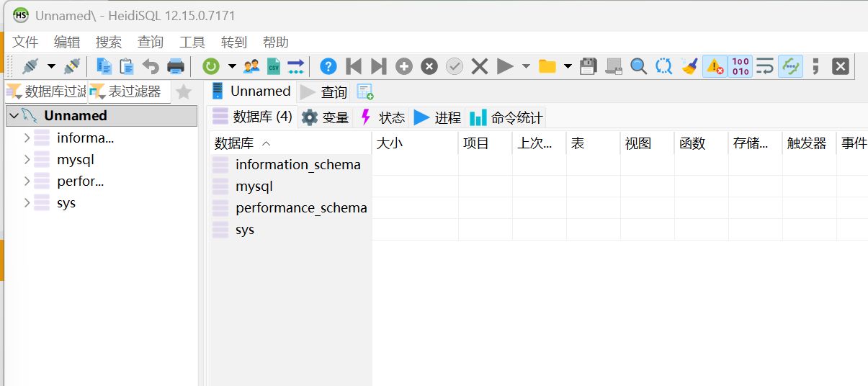Open the user manager icon

(x=251, y=66)
